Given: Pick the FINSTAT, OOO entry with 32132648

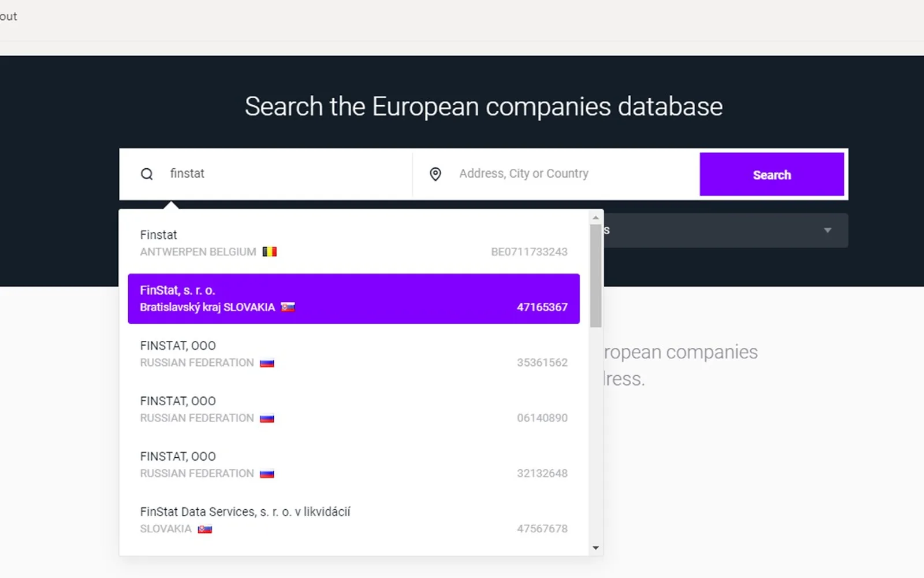Looking at the screenshot, I should (x=353, y=465).
